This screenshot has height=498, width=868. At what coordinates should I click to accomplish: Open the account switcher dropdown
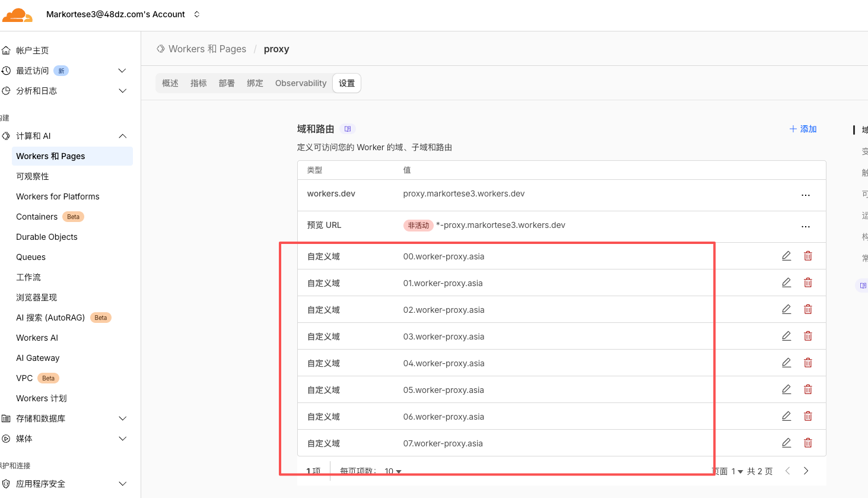(196, 14)
